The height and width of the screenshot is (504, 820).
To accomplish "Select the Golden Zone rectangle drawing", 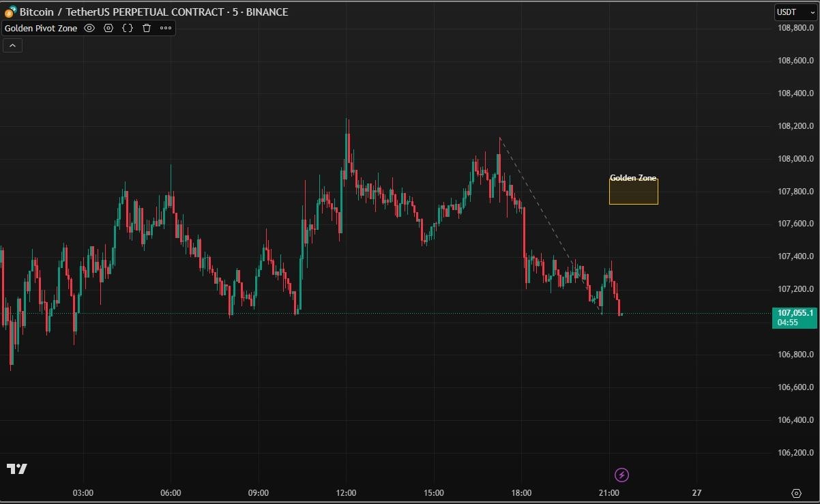I will [x=633, y=191].
